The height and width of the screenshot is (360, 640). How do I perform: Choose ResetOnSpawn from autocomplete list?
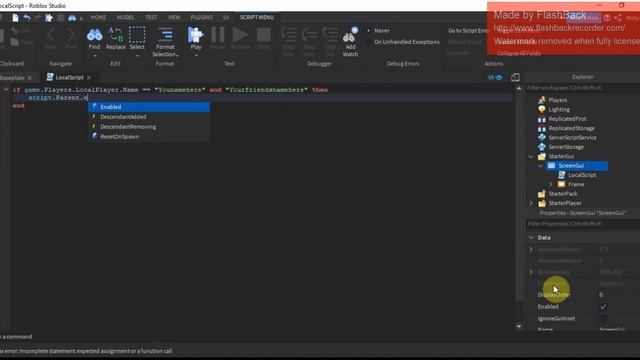pyautogui.click(x=149, y=136)
